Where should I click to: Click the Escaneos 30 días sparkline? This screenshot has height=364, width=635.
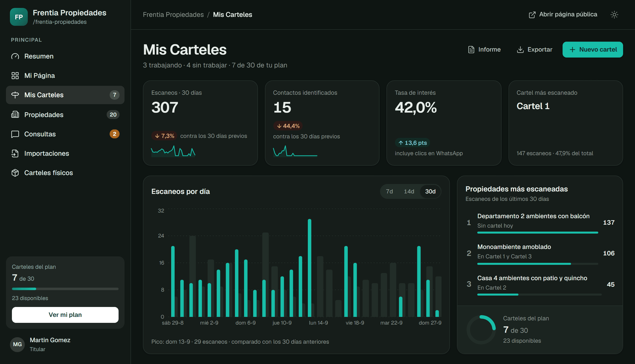tap(173, 151)
